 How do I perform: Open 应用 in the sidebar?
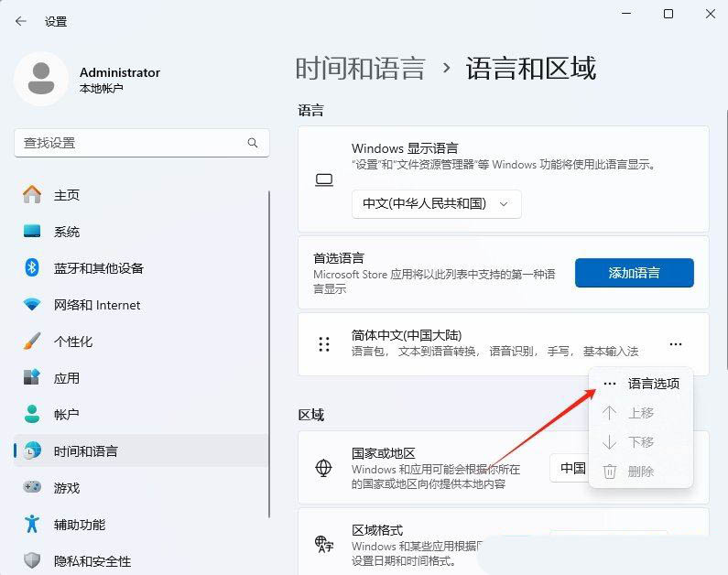pos(139,378)
